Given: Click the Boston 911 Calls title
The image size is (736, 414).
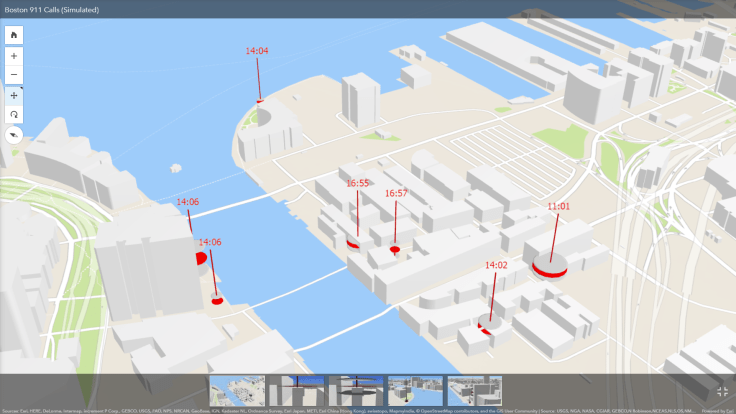Looking at the screenshot, I should tap(50, 9).
